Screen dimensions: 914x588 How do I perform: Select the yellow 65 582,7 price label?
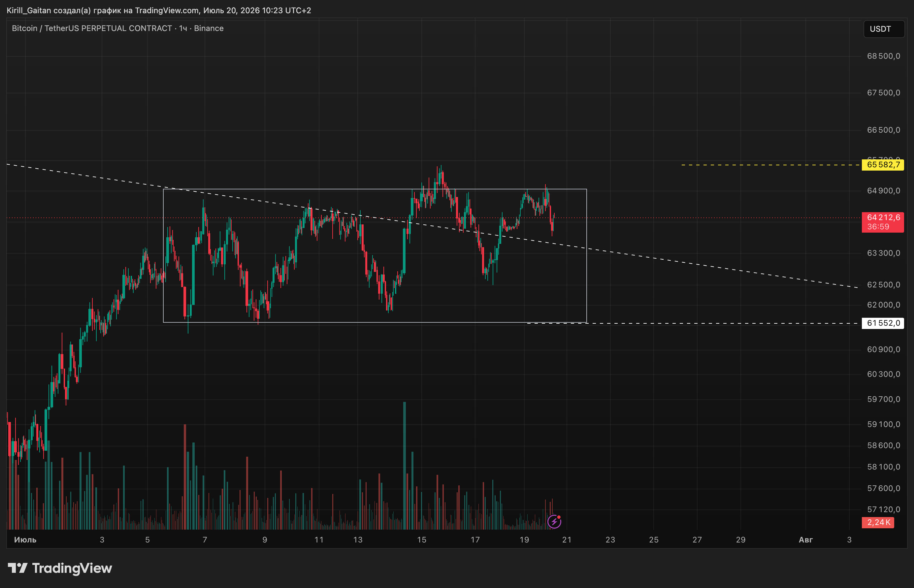pos(883,165)
